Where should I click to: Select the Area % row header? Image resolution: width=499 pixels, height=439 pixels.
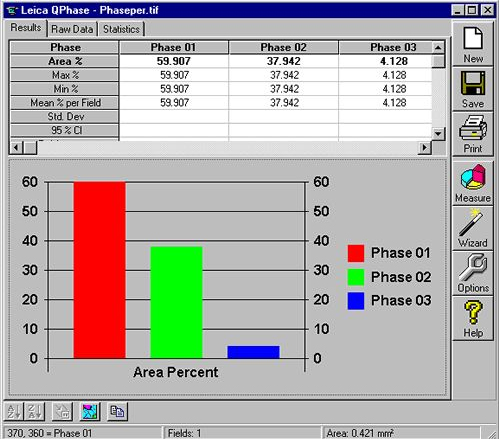65,61
